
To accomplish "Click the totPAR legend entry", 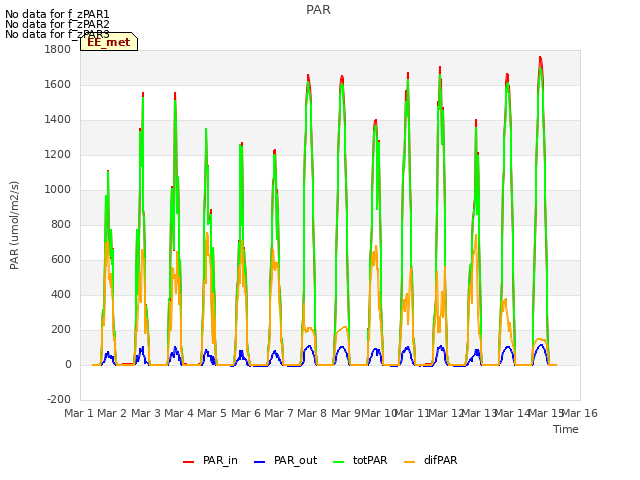I will point(360,460).
